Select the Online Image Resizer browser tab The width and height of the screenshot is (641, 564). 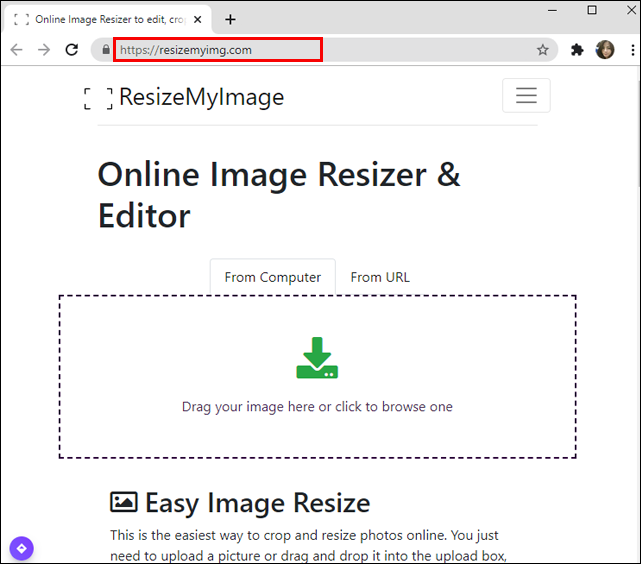108,19
